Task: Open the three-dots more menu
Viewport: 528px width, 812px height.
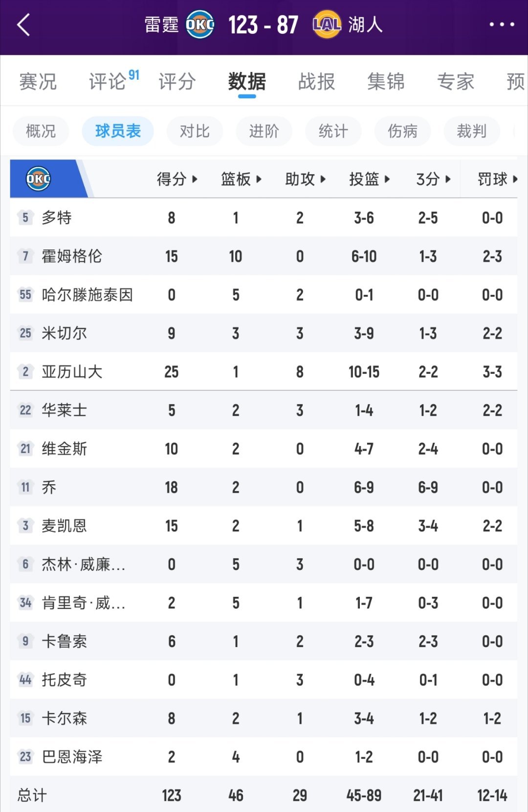Action: tap(502, 24)
